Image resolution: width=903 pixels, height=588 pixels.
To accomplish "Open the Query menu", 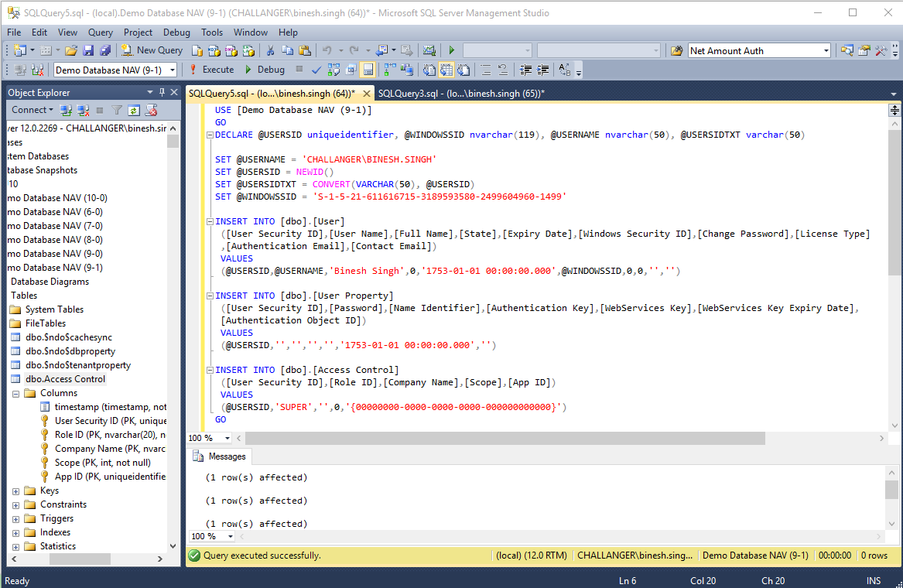I will click(100, 32).
